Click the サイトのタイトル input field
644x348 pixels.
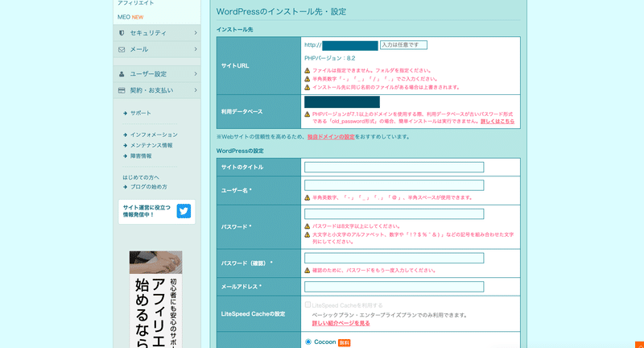(x=394, y=168)
